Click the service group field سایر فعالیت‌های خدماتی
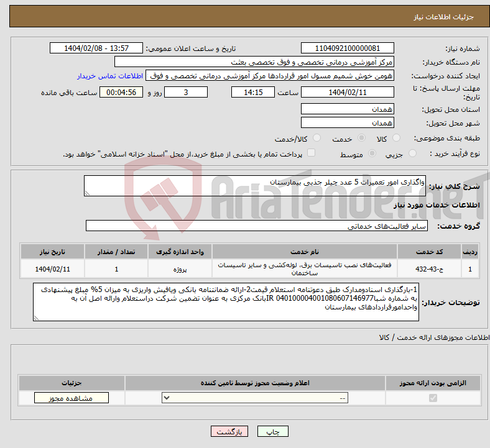Image resolution: width=490 pixels, height=448 pixels. [x=257, y=226]
